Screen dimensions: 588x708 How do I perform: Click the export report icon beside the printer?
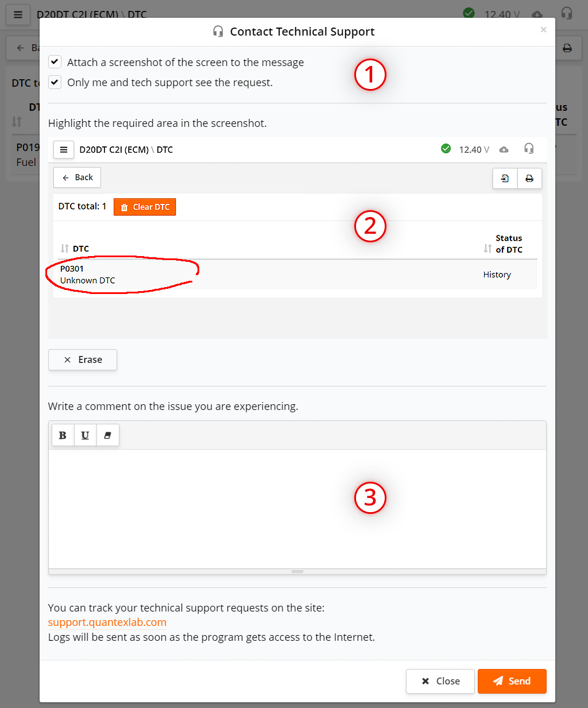click(x=505, y=179)
